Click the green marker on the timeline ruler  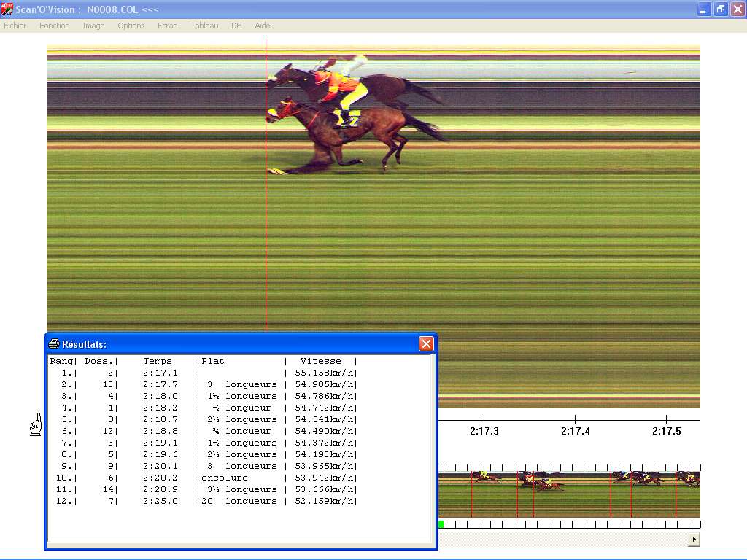[441, 524]
